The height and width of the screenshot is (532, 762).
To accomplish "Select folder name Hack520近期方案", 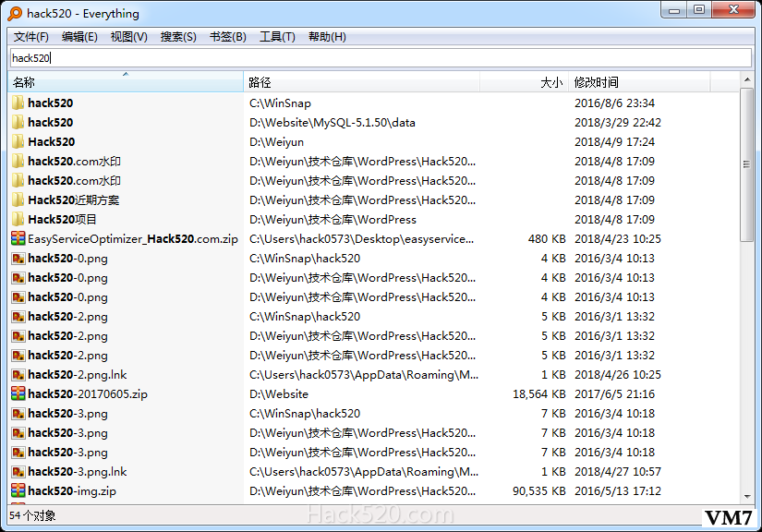I will tap(73, 200).
